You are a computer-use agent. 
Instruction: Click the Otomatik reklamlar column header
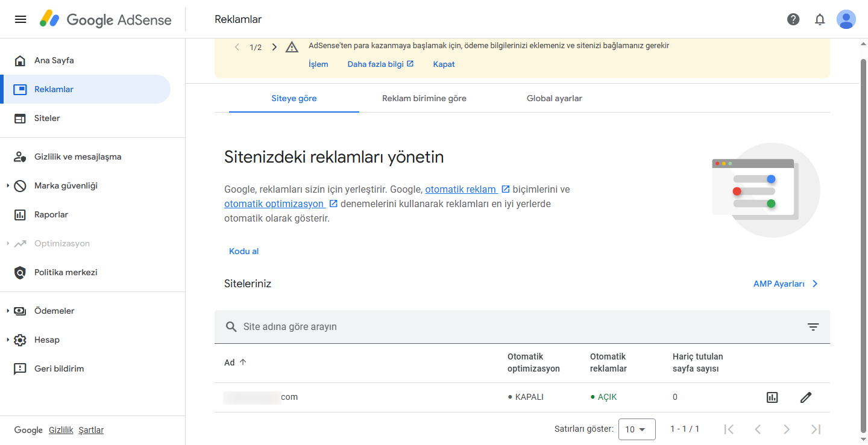(608, 363)
